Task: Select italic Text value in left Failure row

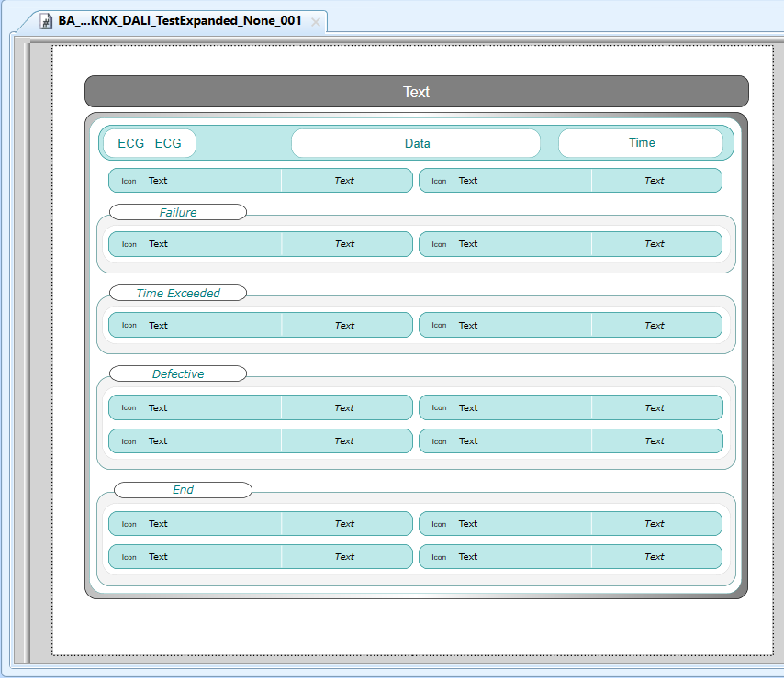Action: (344, 244)
